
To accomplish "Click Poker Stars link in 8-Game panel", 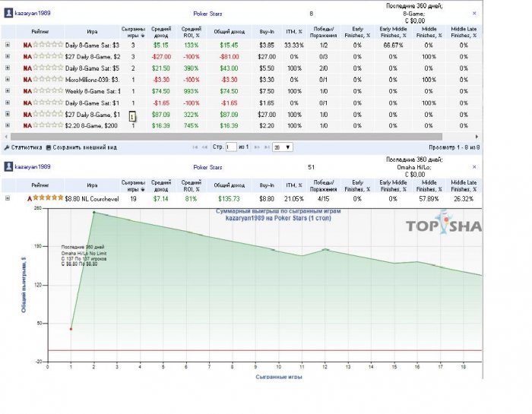I will point(207,14).
